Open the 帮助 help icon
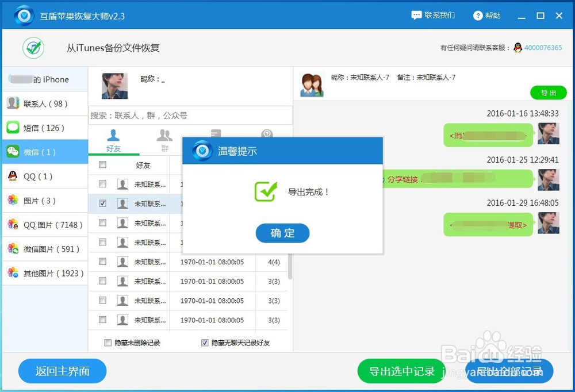This screenshot has width=575, height=392. (478, 16)
